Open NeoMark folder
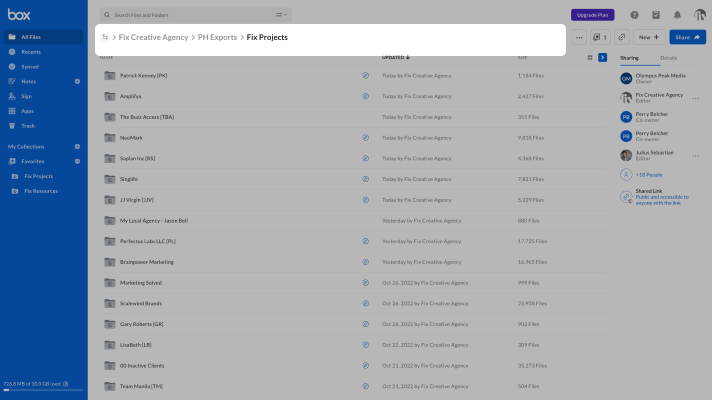The image size is (712, 400). [131, 138]
